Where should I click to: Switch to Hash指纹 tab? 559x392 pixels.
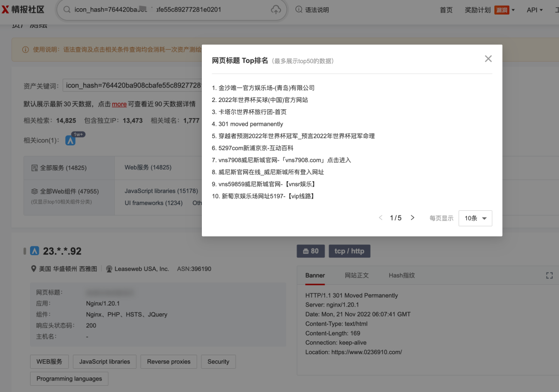pos(402,275)
